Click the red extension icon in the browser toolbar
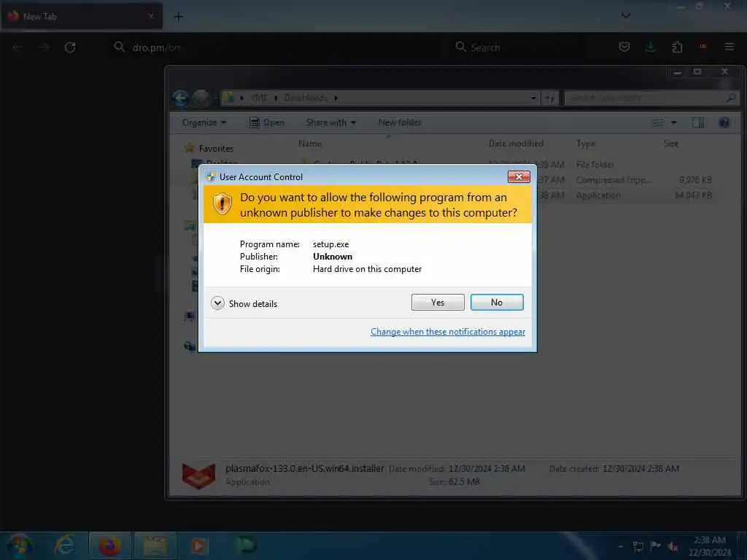 click(x=703, y=47)
